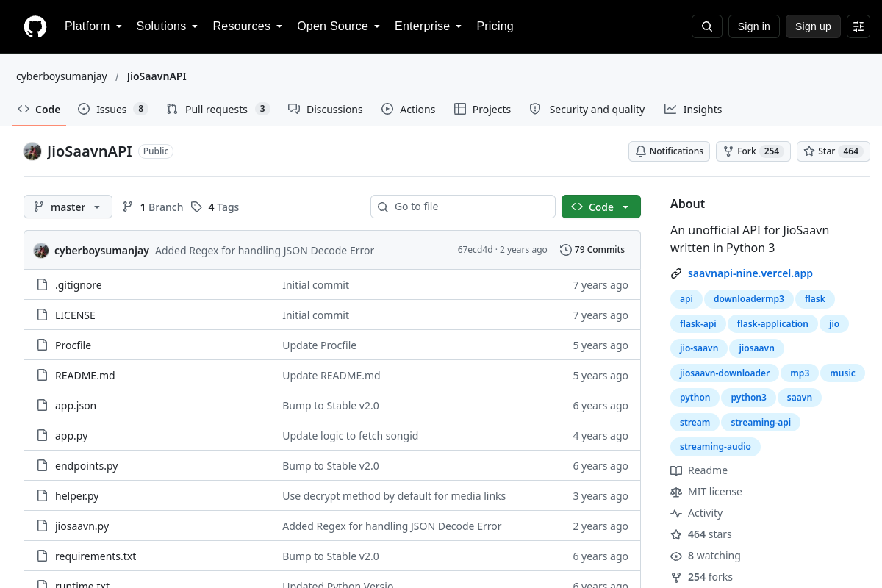Viewport: 882px width, 588px height.
Task: Click the cyberboysumanjay avatar in commit row
Action: [x=41, y=250]
